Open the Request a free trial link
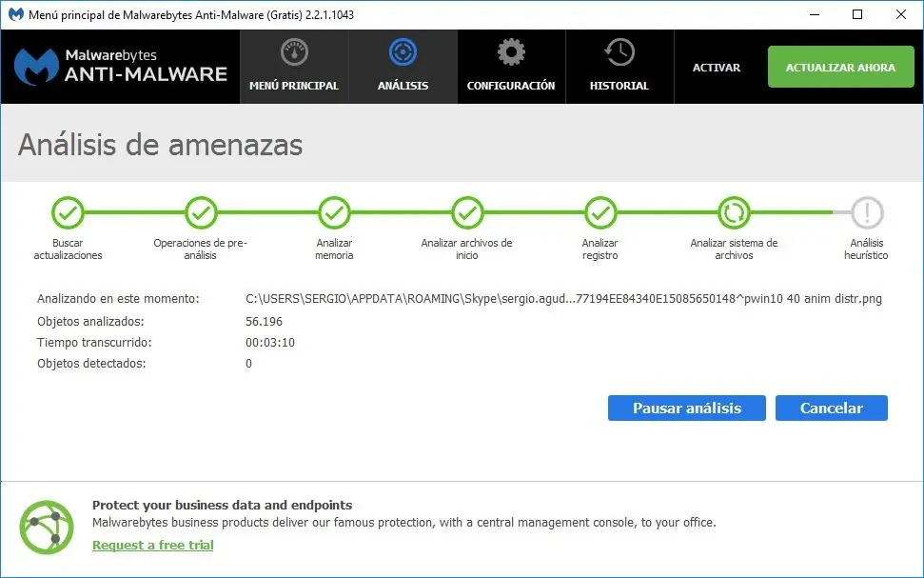Screen dimensions: 924x578 click(x=152, y=545)
